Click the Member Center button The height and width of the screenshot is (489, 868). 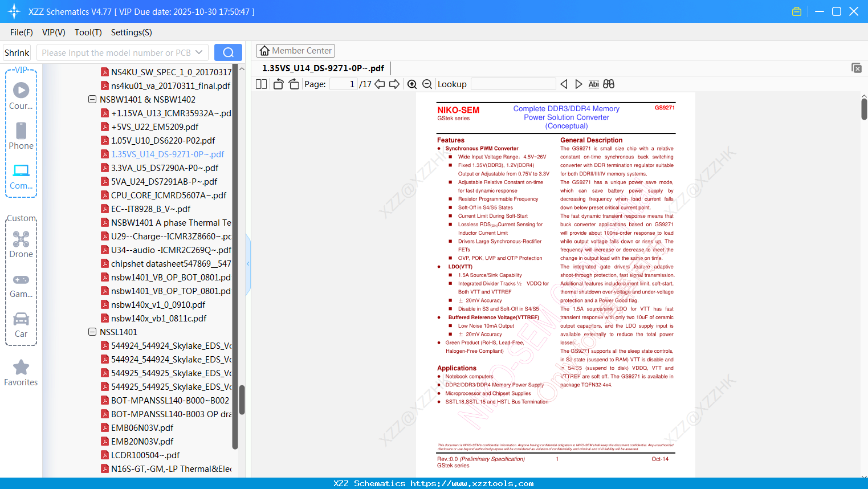click(295, 50)
